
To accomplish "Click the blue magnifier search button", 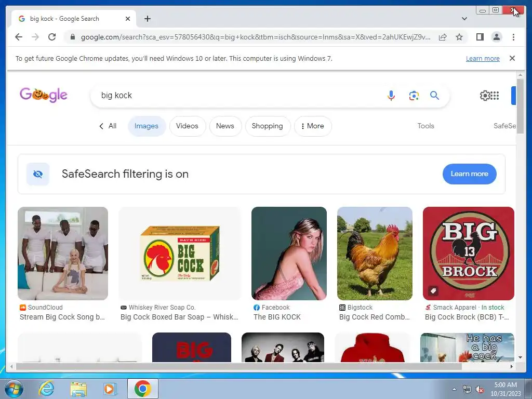I will 435,96.
